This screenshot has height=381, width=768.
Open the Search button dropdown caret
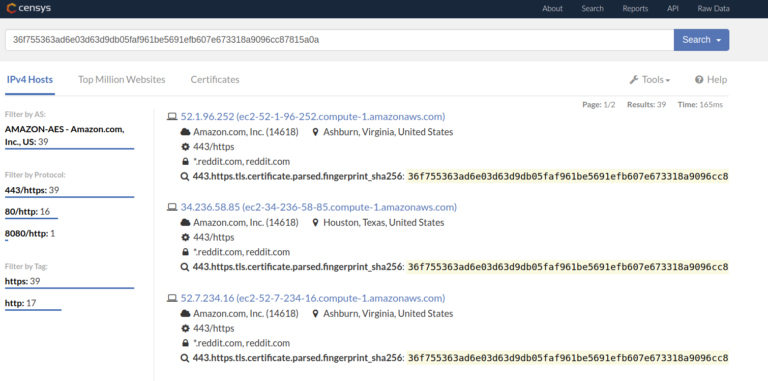tap(719, 40)
